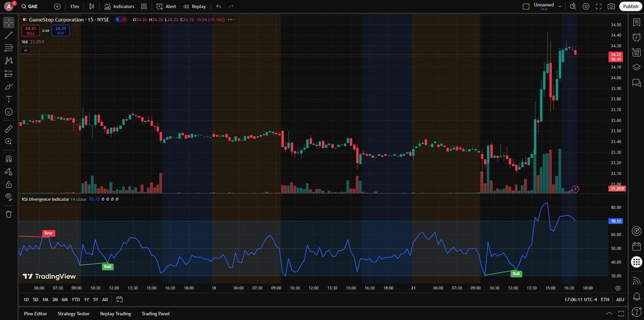Open the emoji icons tool
The image size is (644, 320).
click(9, 112)
